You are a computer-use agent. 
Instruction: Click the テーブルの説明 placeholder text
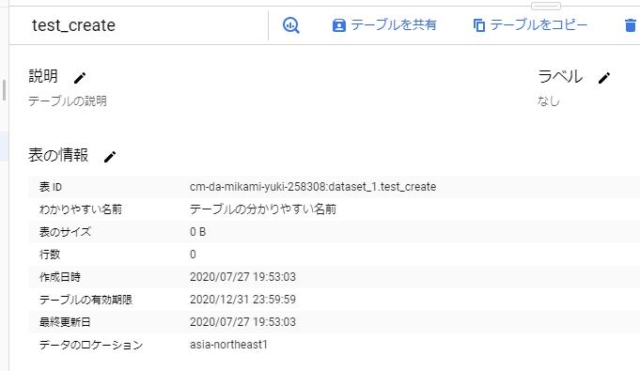(67, 101)
